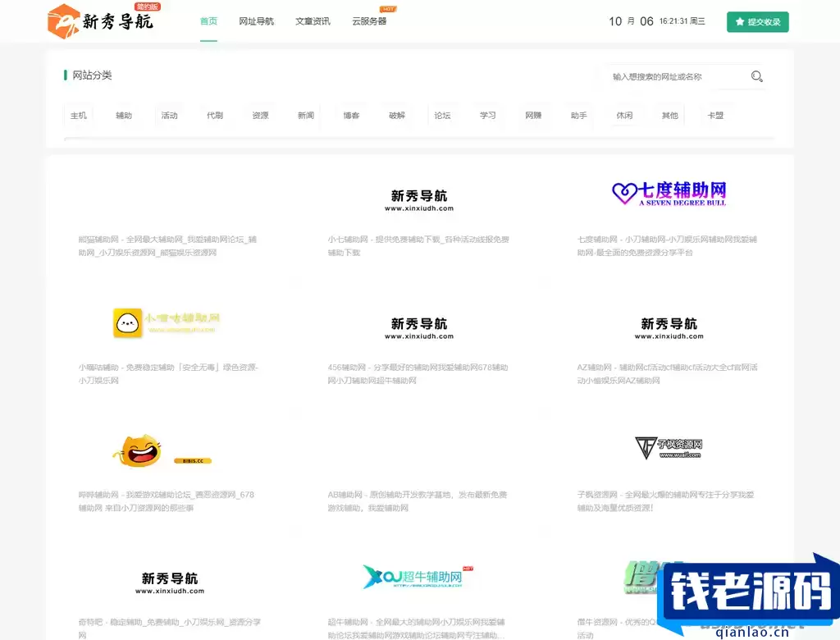Viewport: 840px width, 640px height.
Task: Select the 网赚 category
Action: click(x=533, y=115)
